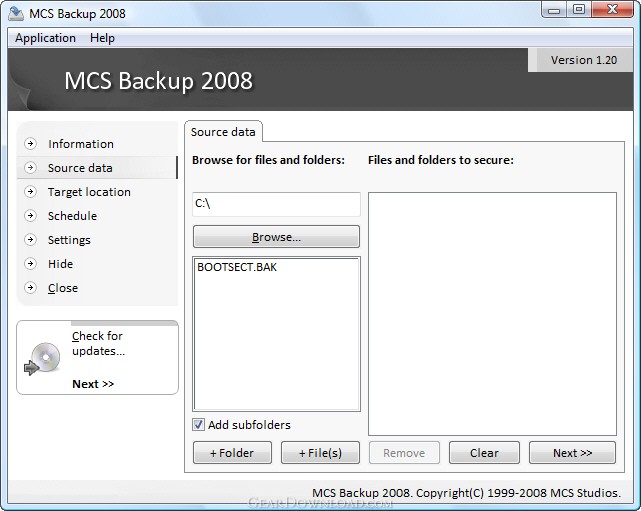Click the C:\ path input field
The image size is (641, 511).
click(276, 204)
